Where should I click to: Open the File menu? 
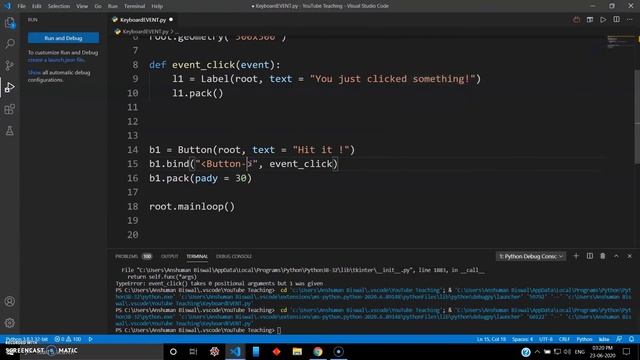22,6
